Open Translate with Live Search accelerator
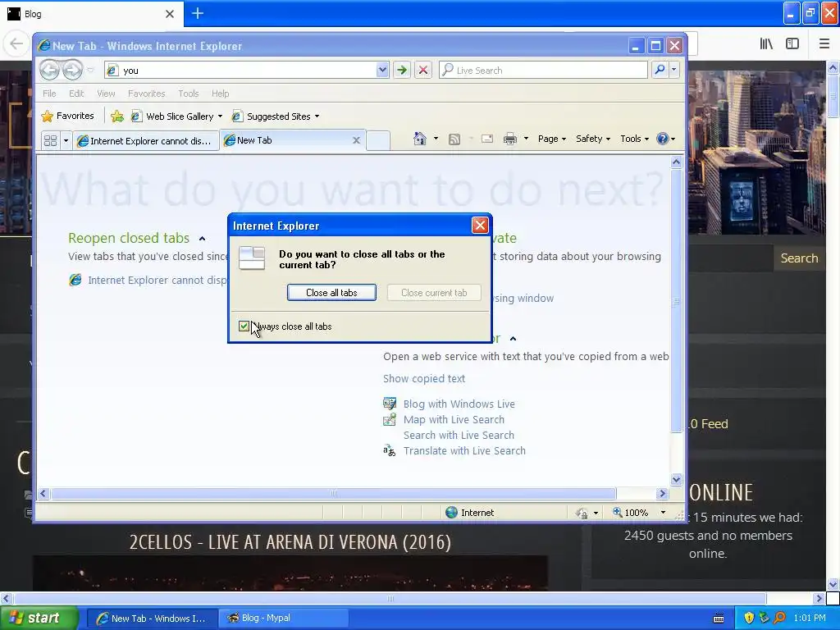Viewport: 840px width, 630px height. click(454, 450)
